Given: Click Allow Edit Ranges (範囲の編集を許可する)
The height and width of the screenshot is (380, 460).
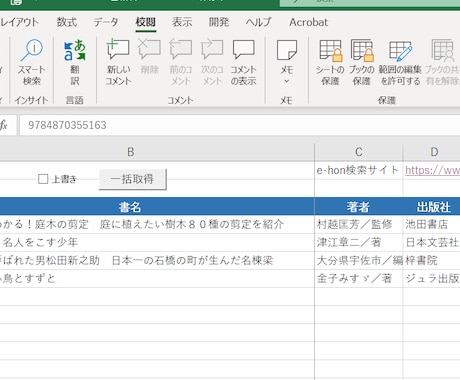Looking at the screenshot, I should pyautogui.click(x=400, y=62).
